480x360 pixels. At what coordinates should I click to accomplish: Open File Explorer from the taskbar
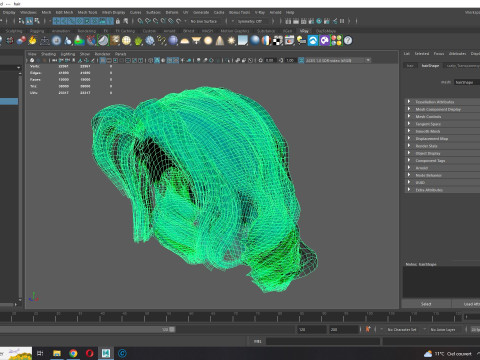point(57,353)
